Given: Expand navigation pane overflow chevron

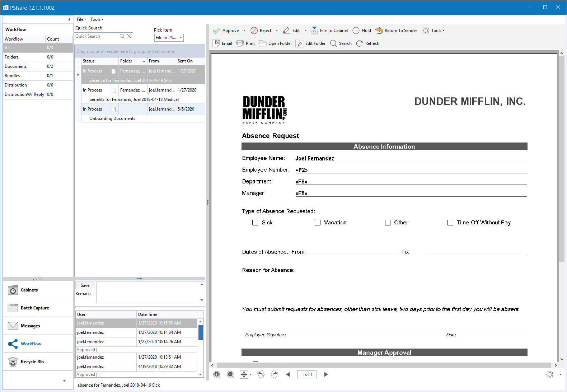Looking at the screenshot, I should 64,381.
